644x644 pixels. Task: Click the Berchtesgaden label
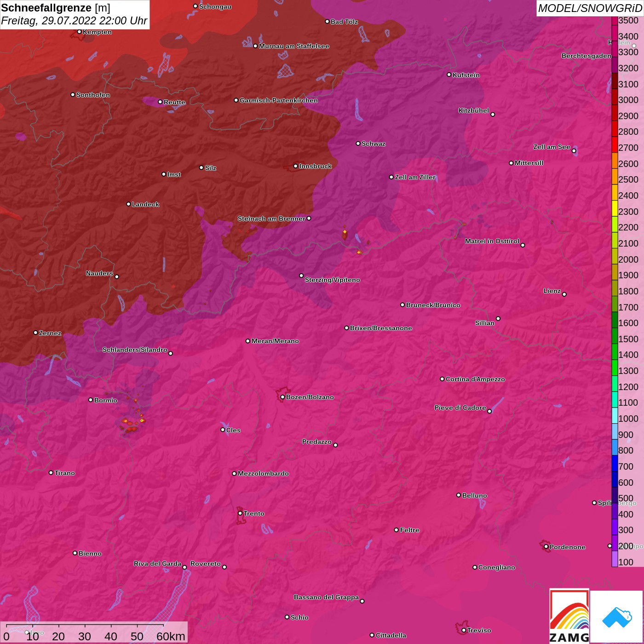586,56
